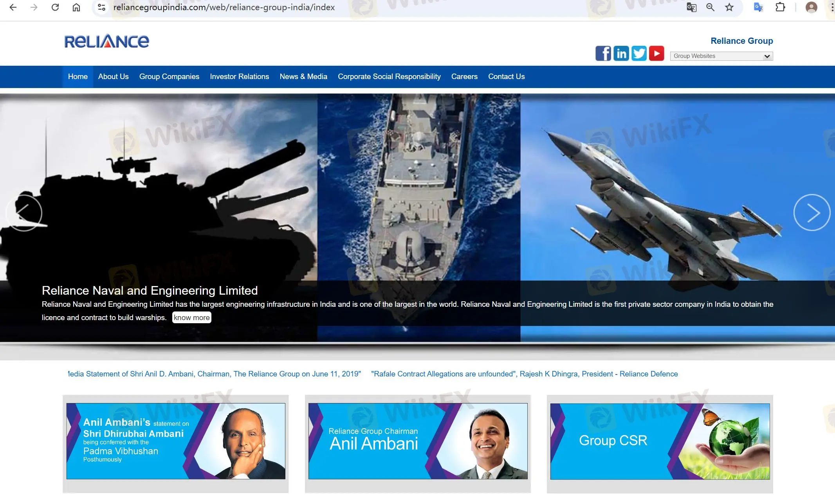This screenshot has width=835, height=504.
Task: Go to previous carousel slide arrow
Action: point(24,212)
